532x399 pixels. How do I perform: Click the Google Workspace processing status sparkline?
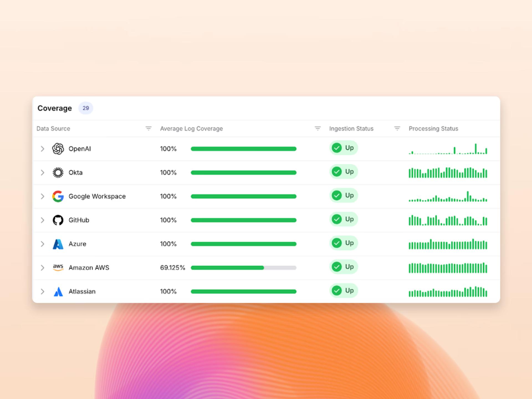point(448,196)
